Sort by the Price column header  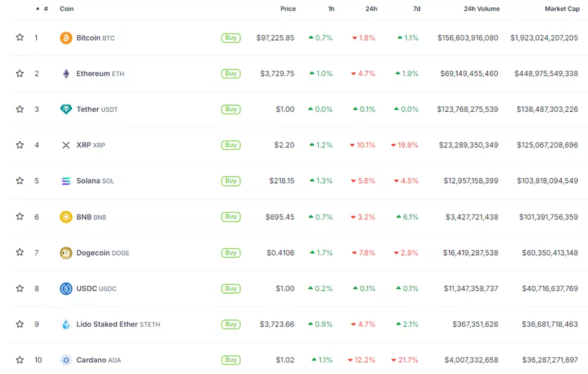pyautogui.click(x=288, y=9)
